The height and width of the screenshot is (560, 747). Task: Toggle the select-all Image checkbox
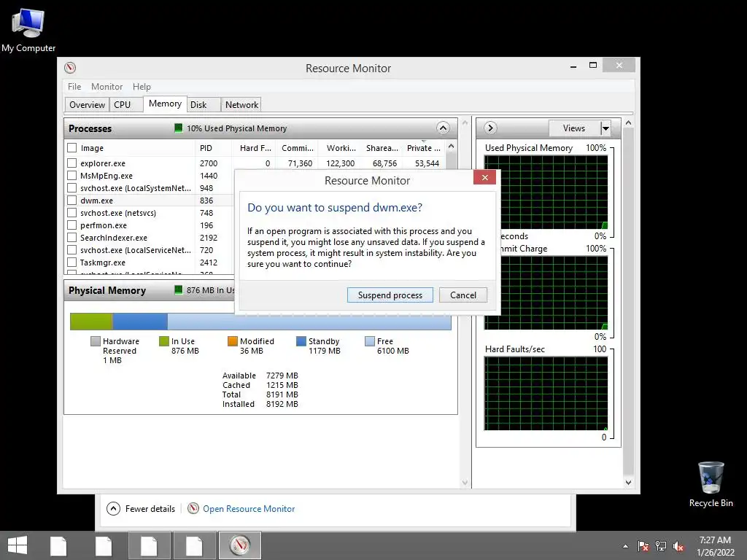click(72, 148)
